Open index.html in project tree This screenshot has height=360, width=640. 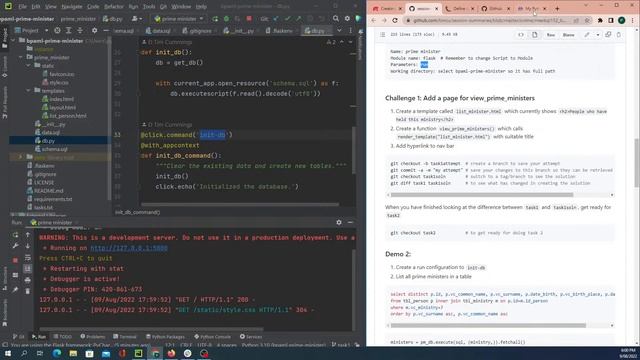click(x=58, y=99)
